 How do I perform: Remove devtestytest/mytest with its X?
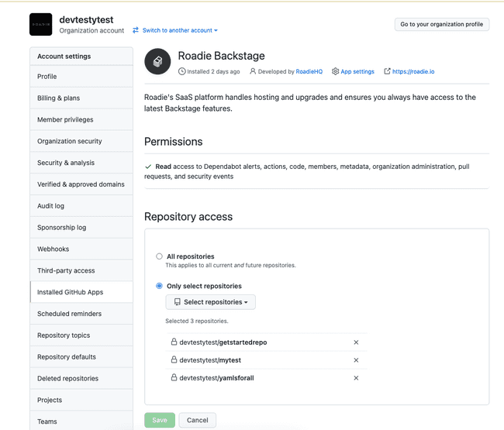pos(356,360)
